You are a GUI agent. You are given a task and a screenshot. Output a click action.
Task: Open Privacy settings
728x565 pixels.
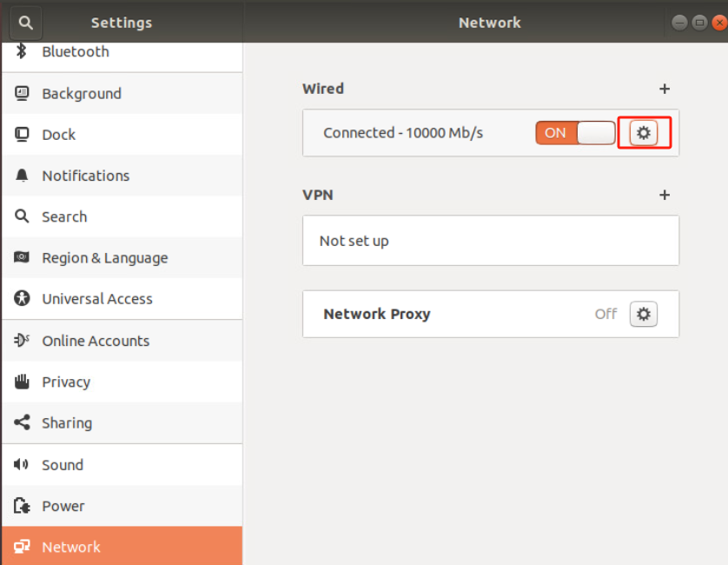point(122,382)
